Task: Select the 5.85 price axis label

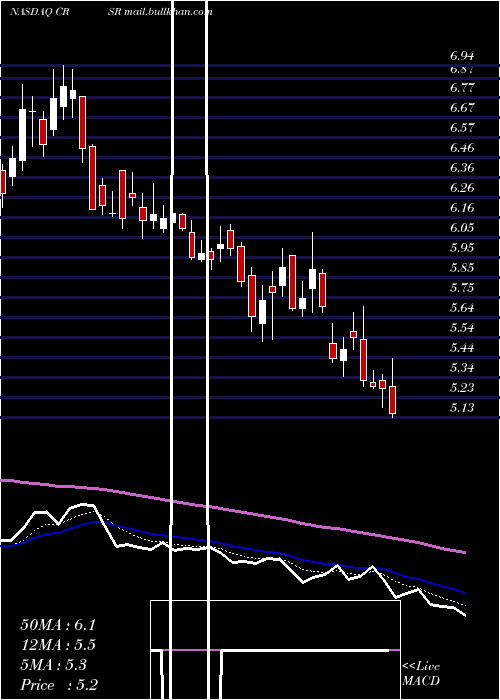Action: pyautogui.click(x=462, y=268)
